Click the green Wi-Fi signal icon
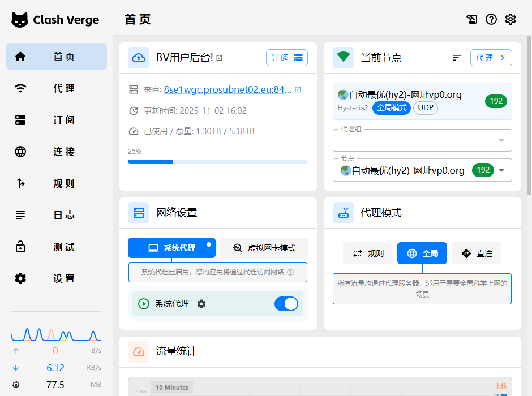This screenshot has height=396, width=532. [344, 58]
